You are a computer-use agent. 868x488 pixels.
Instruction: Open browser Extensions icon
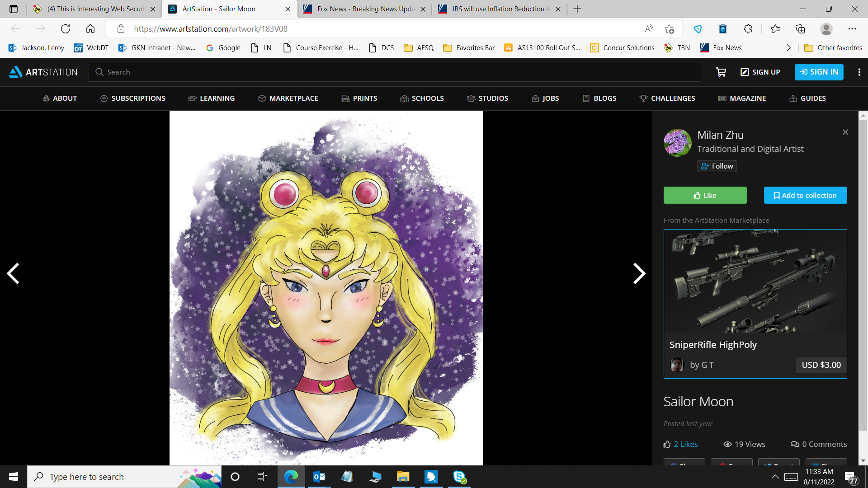point(748,29)
